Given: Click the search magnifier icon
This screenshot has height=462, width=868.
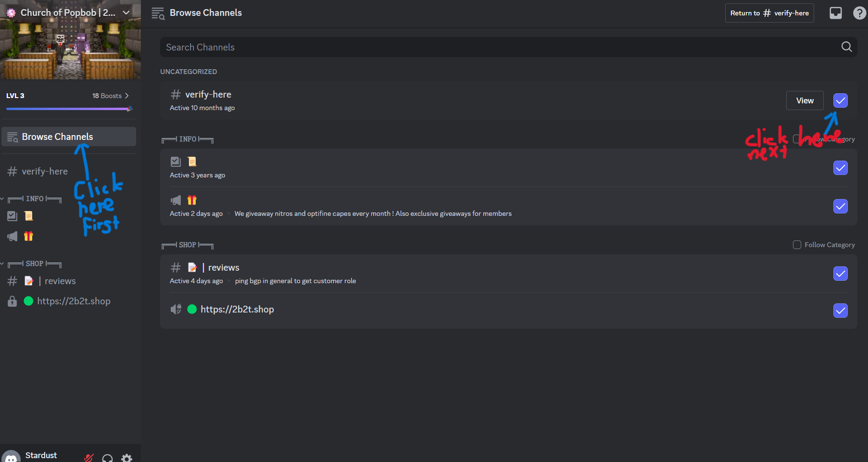Looking at the screenshot, I should pyautogui.click(x=846, y=47).
